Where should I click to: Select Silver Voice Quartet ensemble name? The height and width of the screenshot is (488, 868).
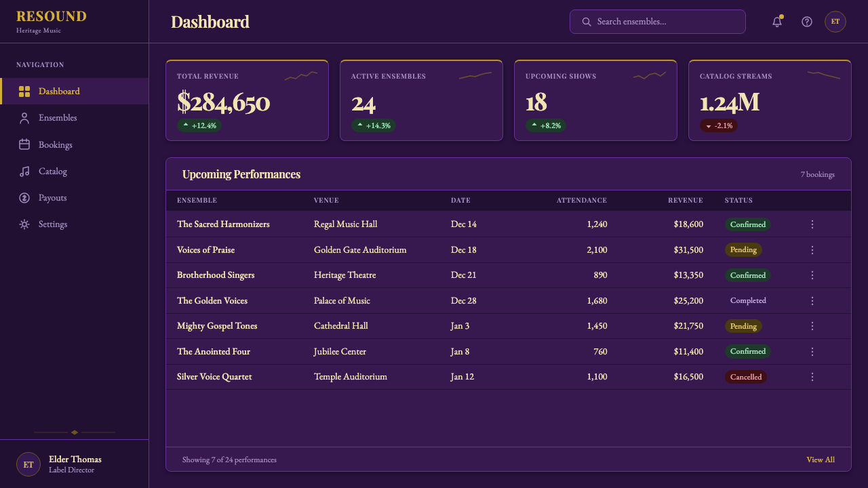214,377
